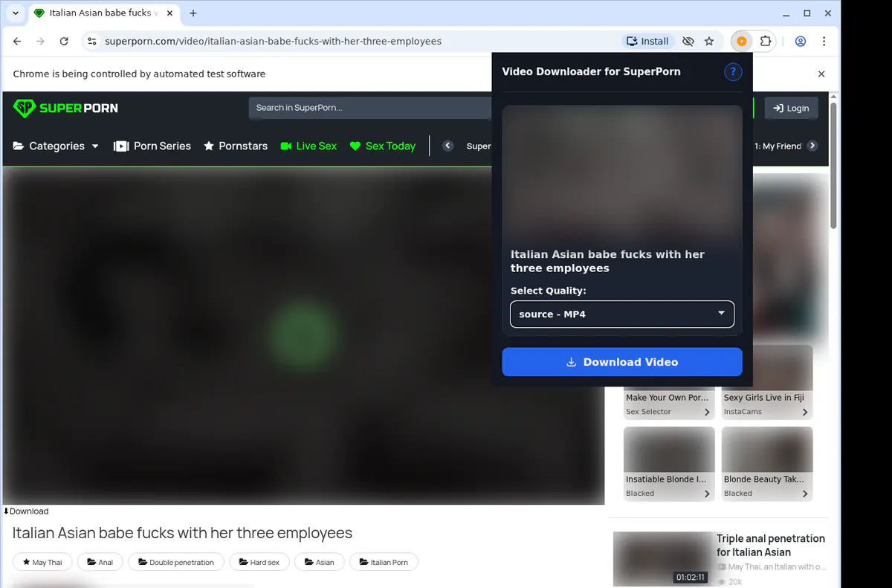The height and width of the screenshot is (588, 892).
Task: Open the green heart Today menu item
Action: tap(383, 146)
